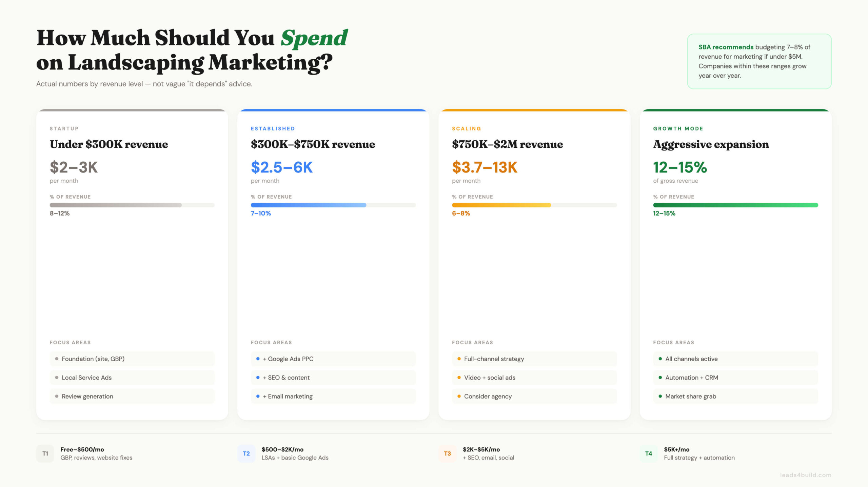The height and width of the screenshot is (487, 868).
Task: Click the Startup revenue progress bar
Action: pyautogui.click(x=132, y=205)
